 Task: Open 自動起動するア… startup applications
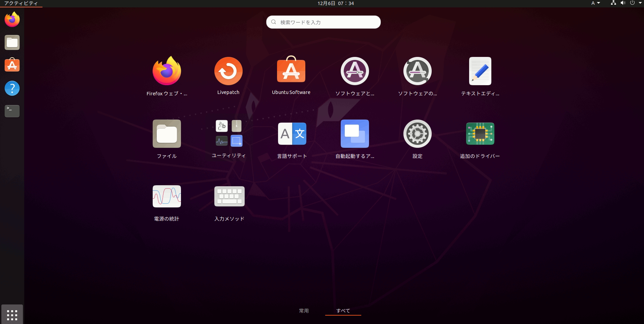point(355,134)
